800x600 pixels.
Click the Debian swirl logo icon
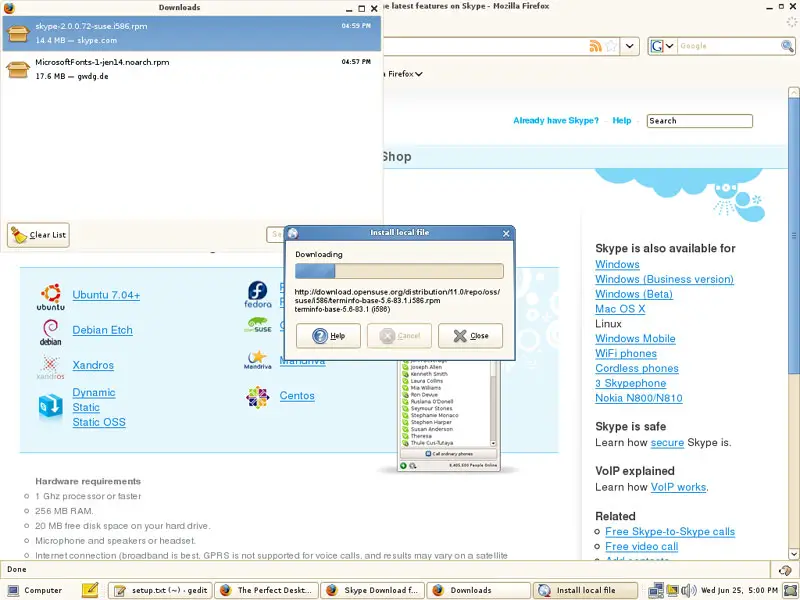pos(51,332)
